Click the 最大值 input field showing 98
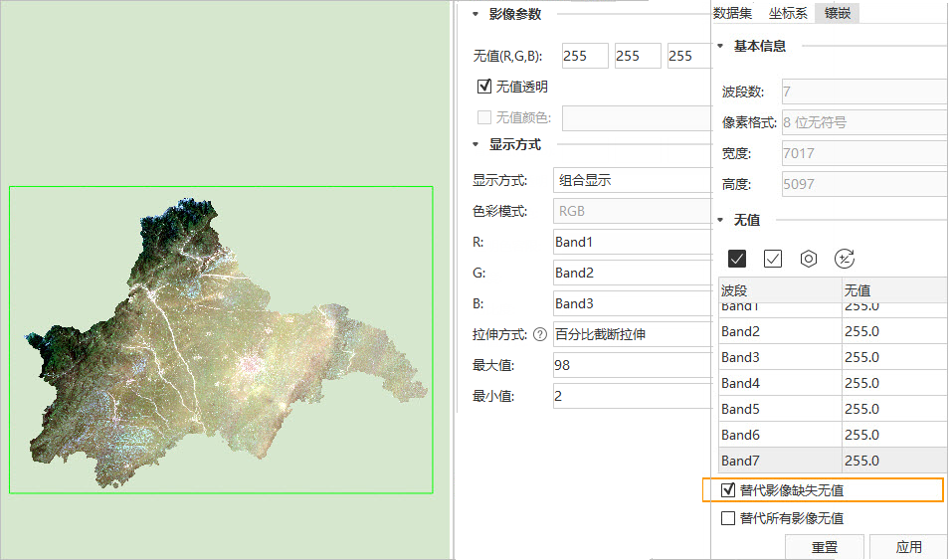Image resolution: width=951 pixels, height=560 pixels. coord(631,365)
